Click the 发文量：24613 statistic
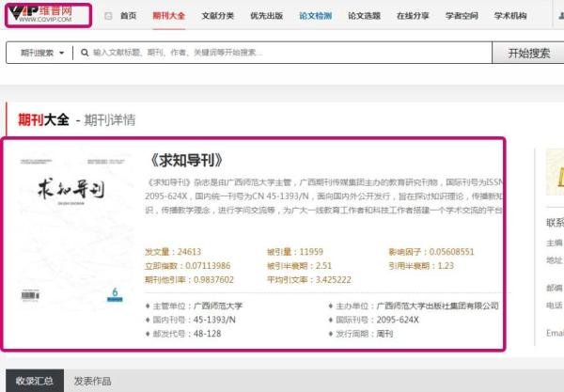 [173, 252]
